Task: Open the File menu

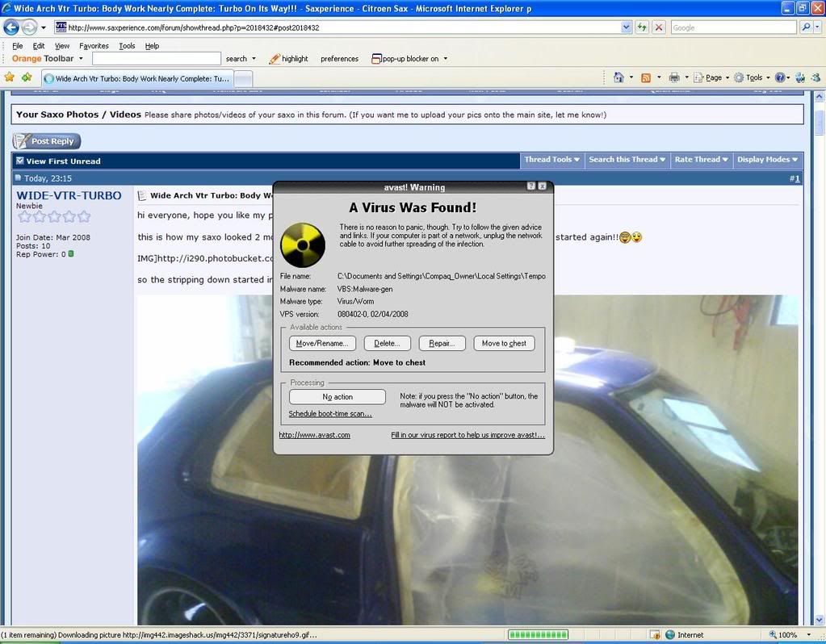Action: pyautogui.click(x=18, y=46)
